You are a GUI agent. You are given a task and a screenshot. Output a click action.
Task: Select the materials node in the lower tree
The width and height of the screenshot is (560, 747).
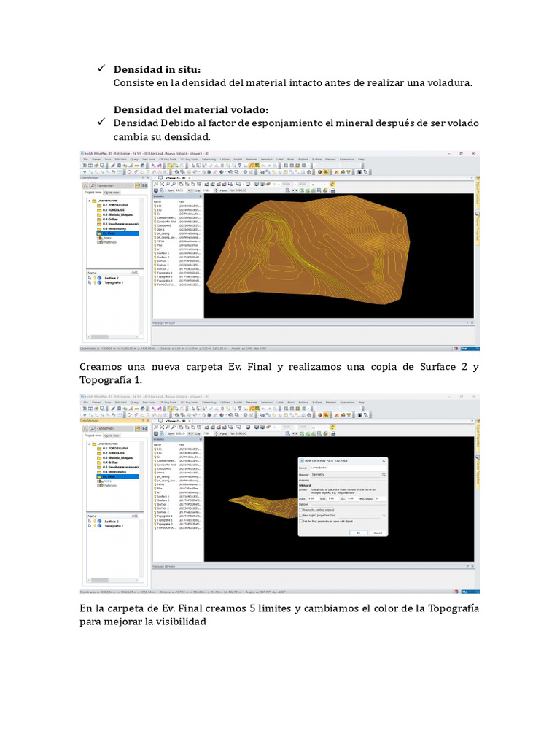click(107, 485)
